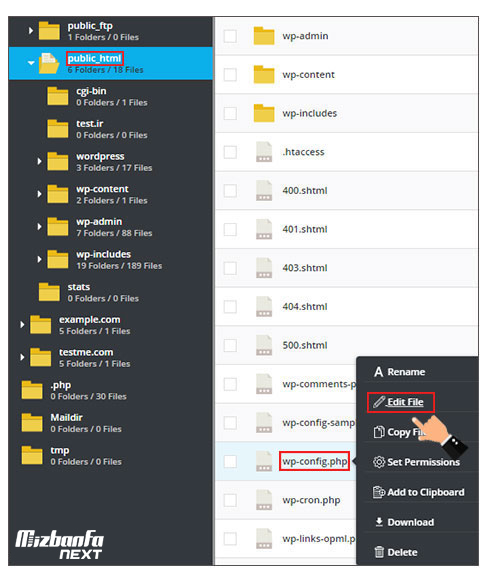The image size is (487, 576).
Task: Click the cgi-bin folder icon
Action: point(58,96)
